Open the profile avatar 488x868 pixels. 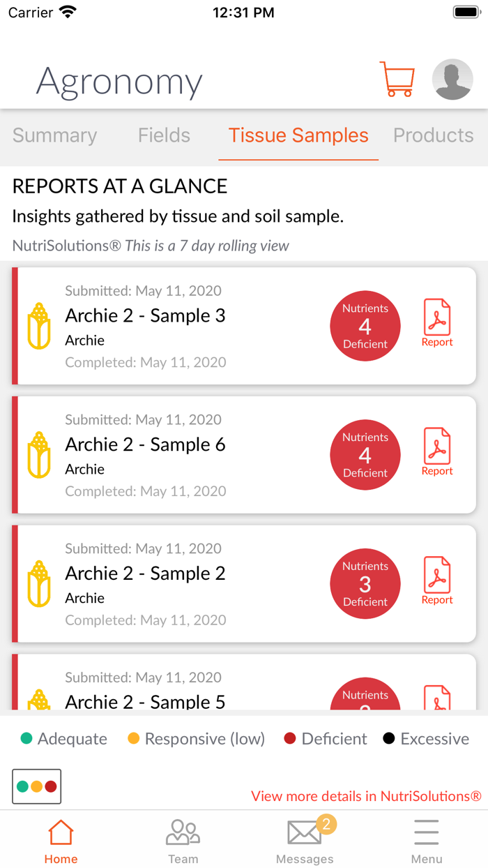(x=452, y=79)
